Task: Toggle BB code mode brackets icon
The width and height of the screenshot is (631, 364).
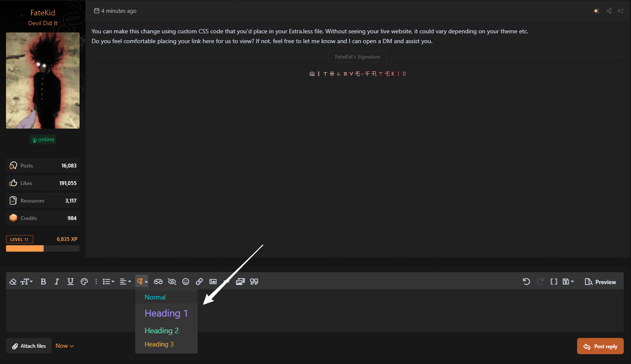Action: tap(554, 282)
